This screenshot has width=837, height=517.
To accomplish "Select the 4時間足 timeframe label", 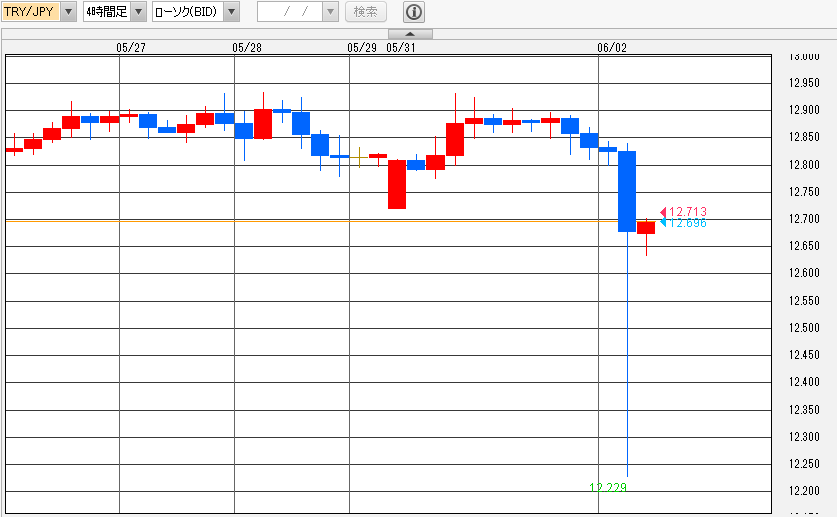I will 107,11.
